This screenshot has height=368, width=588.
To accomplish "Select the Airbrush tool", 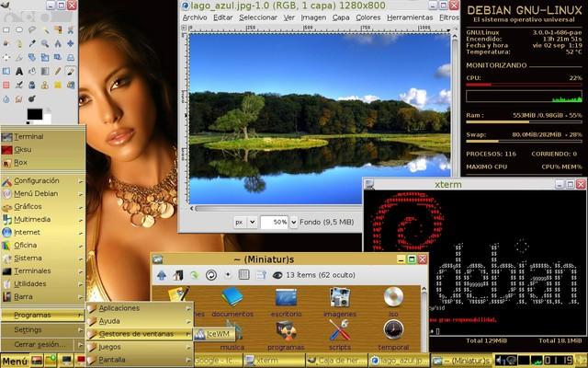I will tap(19, 85).
